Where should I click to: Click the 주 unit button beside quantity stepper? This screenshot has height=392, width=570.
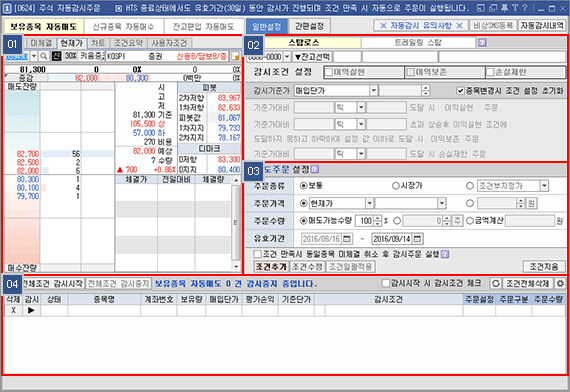[x=457, y=221]
